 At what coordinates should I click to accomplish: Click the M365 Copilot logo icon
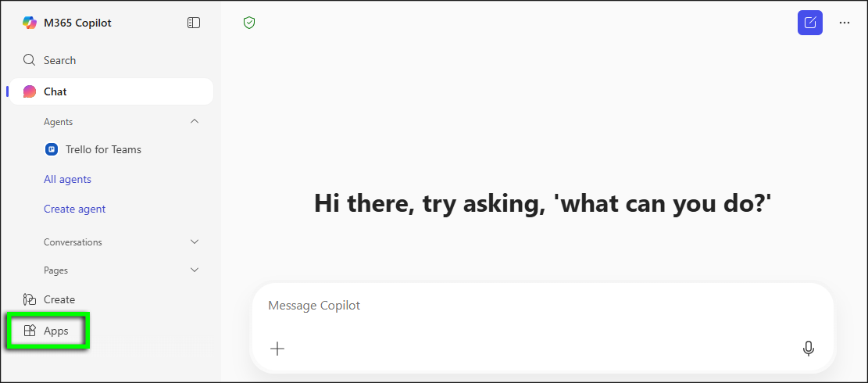tap(30, 23)
